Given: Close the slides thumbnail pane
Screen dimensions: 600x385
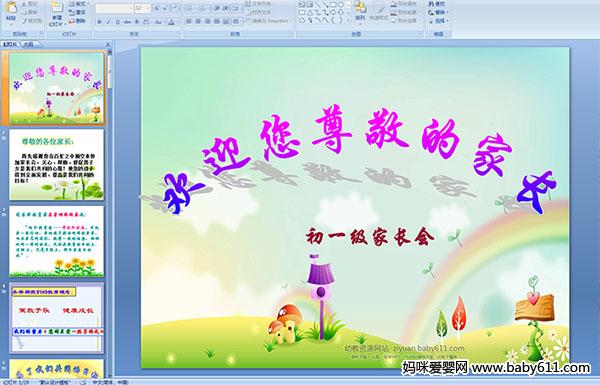Looking at the screenshot, I should click(x=108, y=44).
